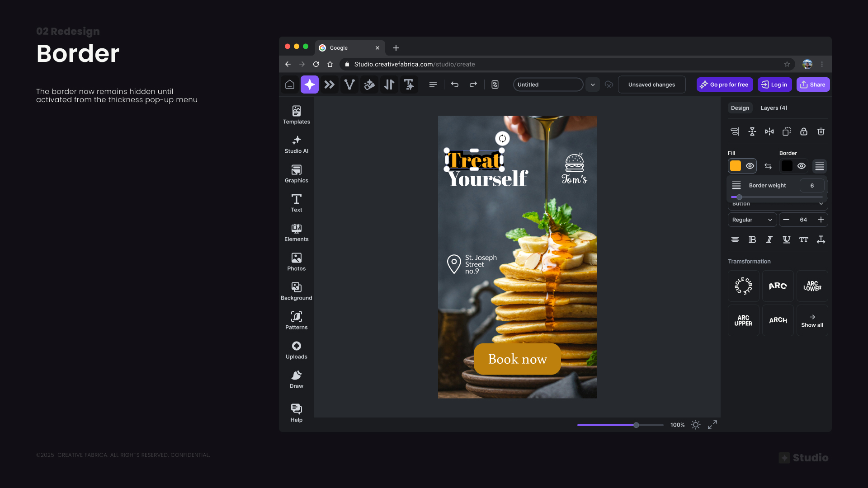Toggle fill visibility eye icon
This screenshot has height=488, width=868.
[x=750, y=166]
